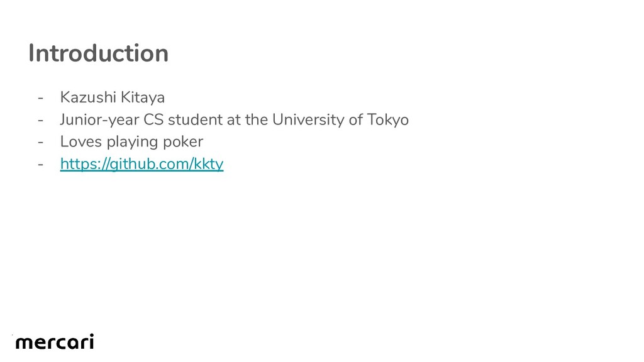This screenshot has height=362, width=644.
Task: Click the kkty part of the link
Action: pos(208,164)
